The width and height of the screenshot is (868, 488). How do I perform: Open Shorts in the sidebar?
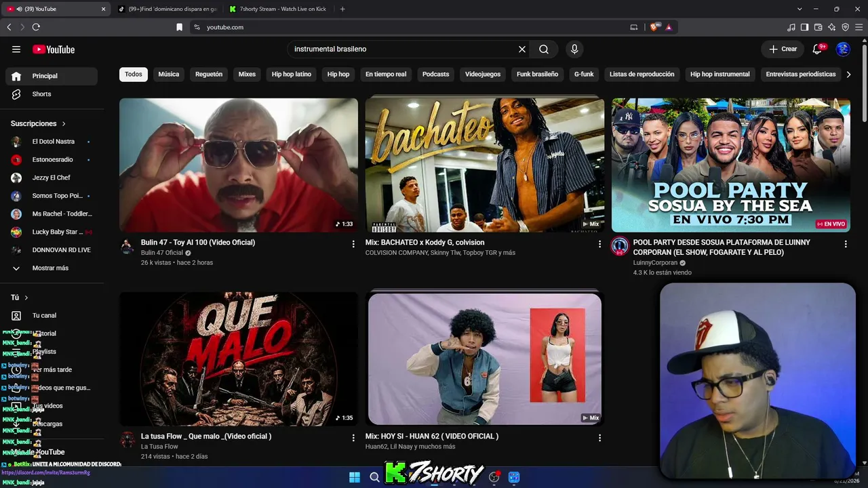(52, 94)
